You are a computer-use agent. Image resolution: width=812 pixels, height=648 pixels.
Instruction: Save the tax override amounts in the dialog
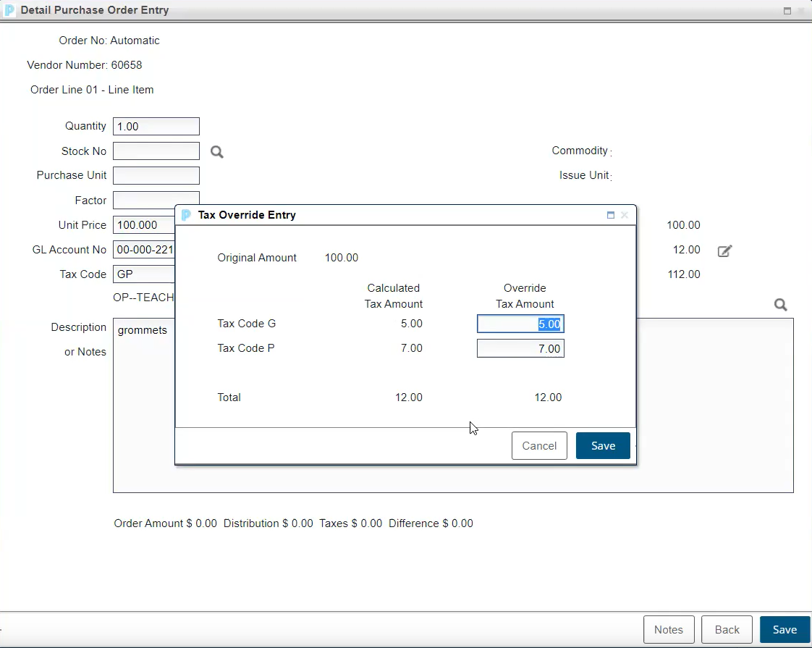(602, 446)
